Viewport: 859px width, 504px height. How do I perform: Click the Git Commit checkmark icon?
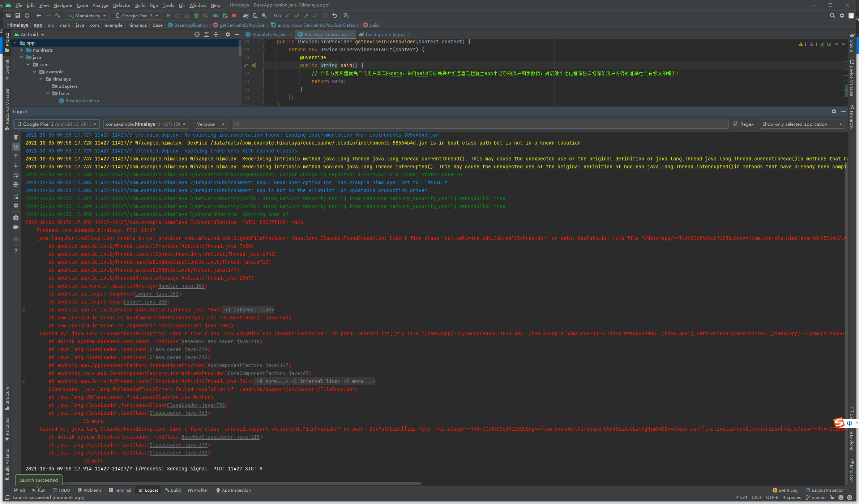click(x=297, y=16)
